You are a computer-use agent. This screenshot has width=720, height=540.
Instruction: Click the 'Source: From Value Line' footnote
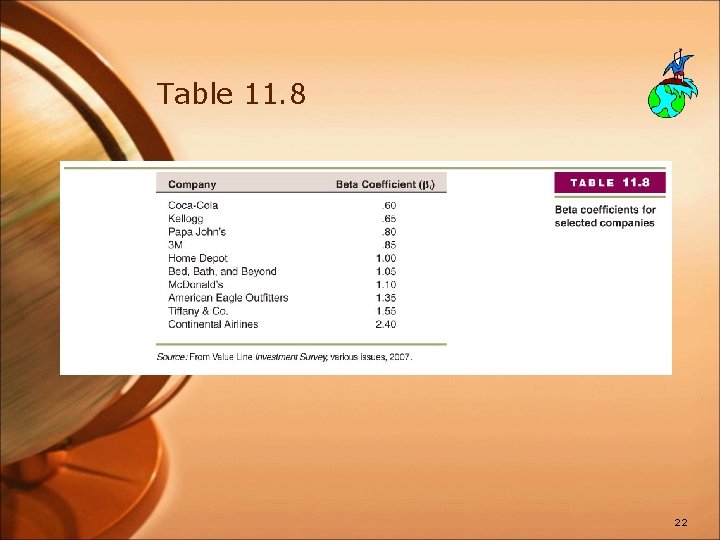pyautogui.click(x=284, y=357)
